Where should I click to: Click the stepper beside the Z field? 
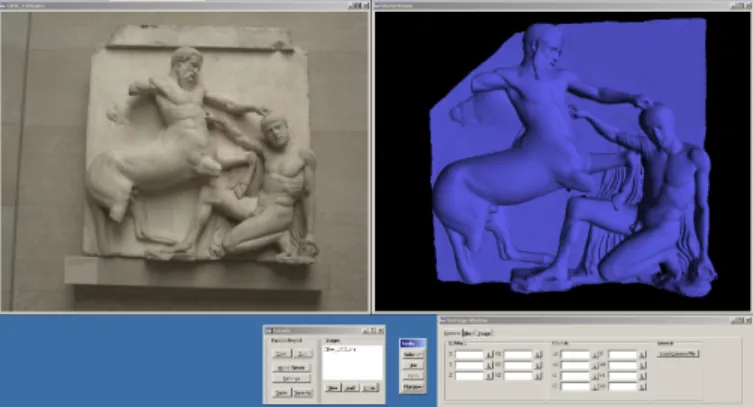489,376
